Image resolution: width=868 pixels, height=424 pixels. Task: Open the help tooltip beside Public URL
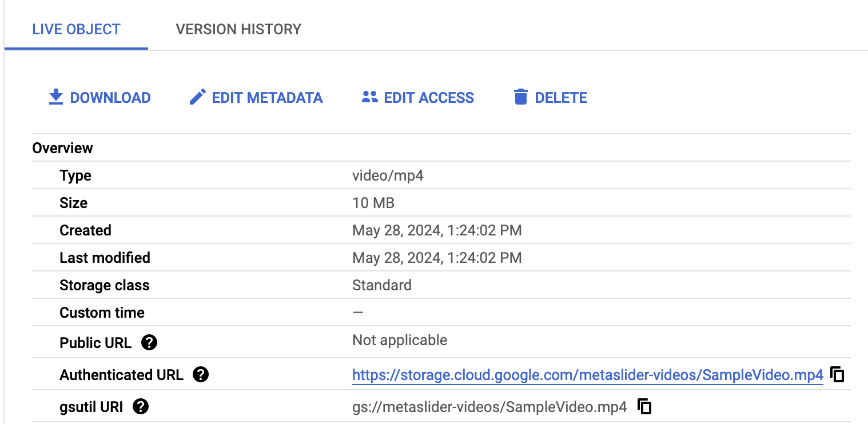coord(149,343)
